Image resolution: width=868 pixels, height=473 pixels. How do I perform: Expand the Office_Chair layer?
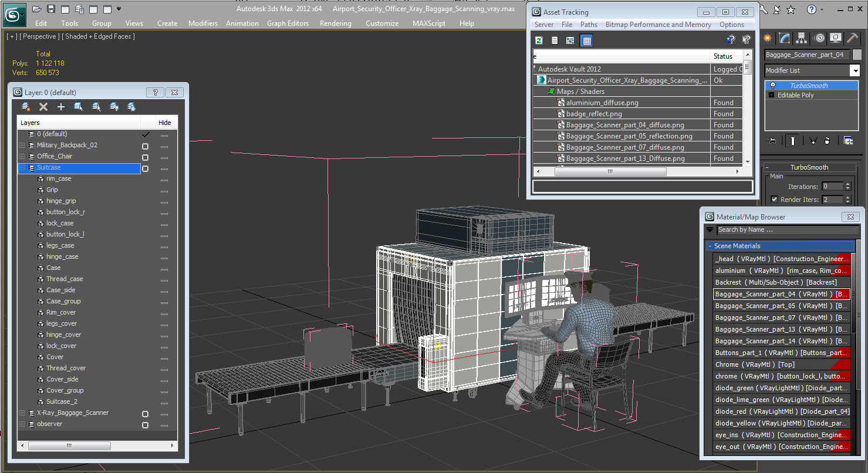coord(22,156)
